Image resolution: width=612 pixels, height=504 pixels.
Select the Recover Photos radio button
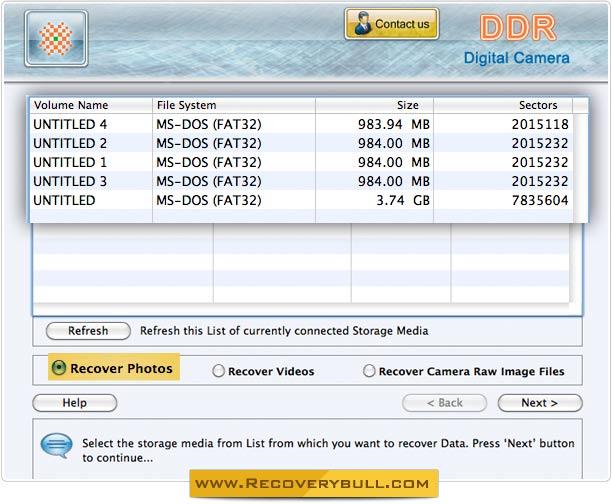[59, 368]
